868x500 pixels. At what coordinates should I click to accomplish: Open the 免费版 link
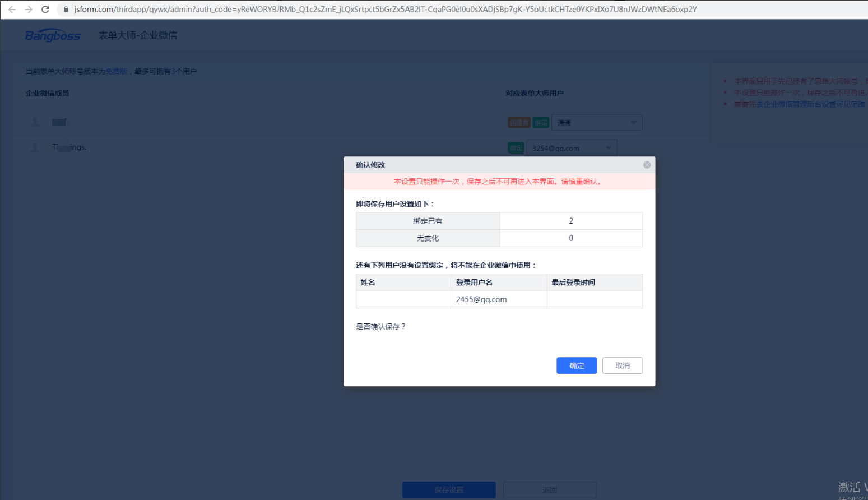click(117, 72)
